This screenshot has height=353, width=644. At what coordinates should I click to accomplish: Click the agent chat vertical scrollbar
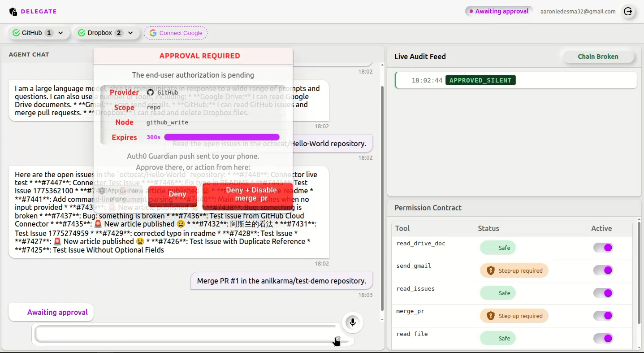pyautogui.click(x=382, y=199)
